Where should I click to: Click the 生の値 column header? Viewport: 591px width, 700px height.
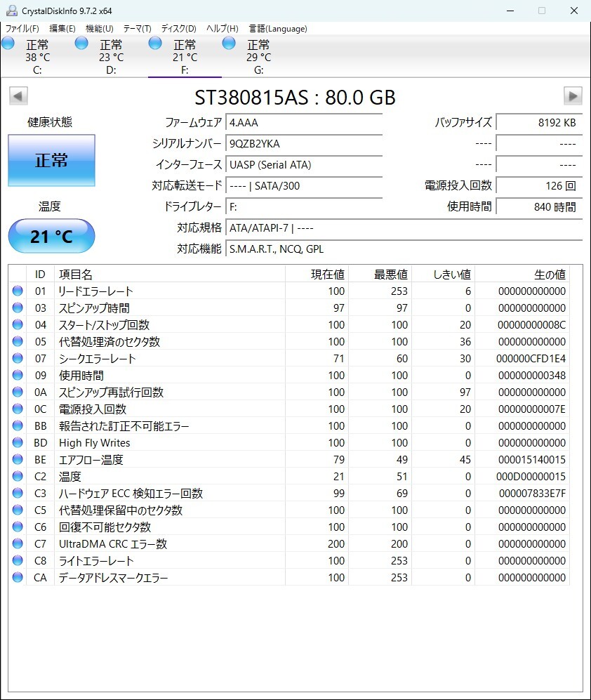click(x=522, y=274)
